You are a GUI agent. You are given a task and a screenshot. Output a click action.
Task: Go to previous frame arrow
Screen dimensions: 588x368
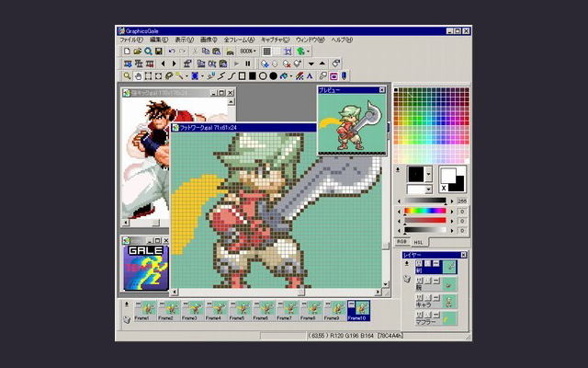coord(163,63)
